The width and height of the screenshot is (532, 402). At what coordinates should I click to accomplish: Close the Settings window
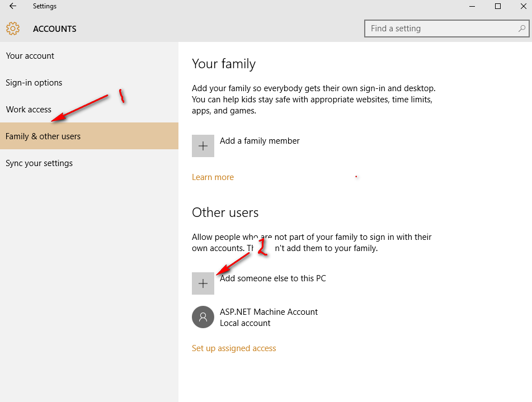523,6
